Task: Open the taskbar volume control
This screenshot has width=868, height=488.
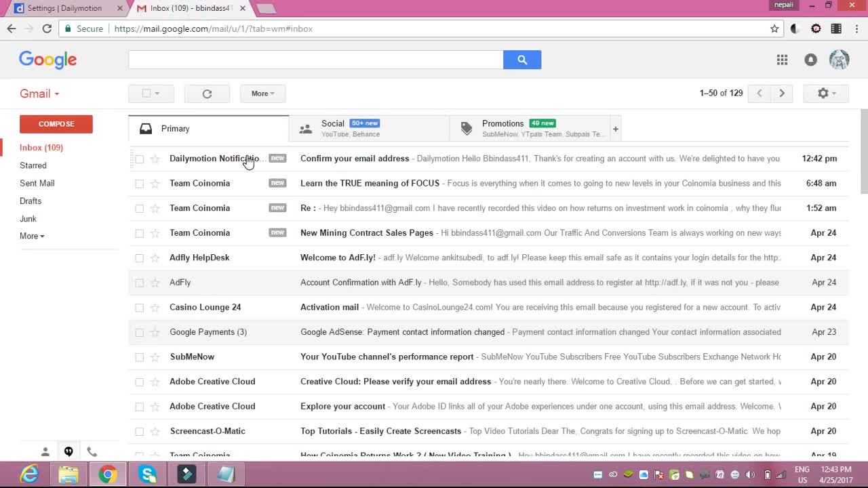Action: click(x=749, y=474)
